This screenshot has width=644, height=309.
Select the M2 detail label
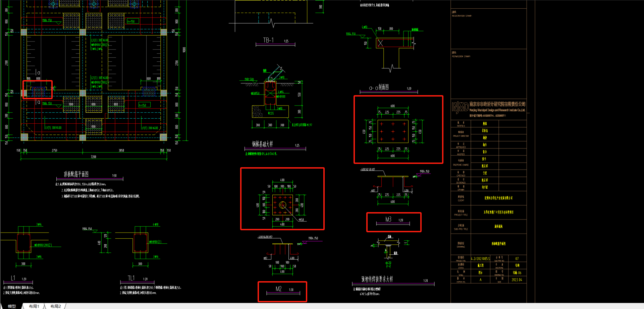coord(279,289)
